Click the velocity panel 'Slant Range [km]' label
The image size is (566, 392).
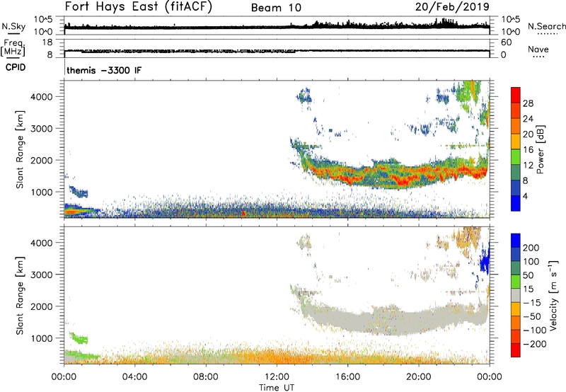(20, 296)
